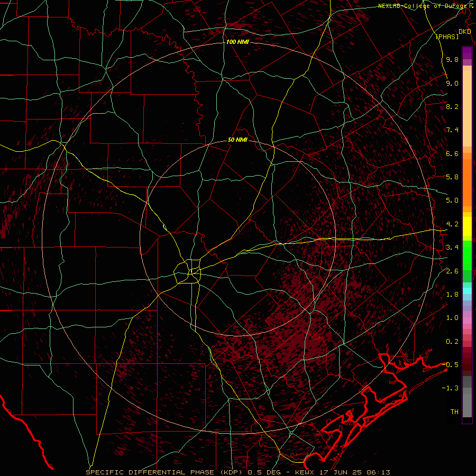The width and height of the screenshot is (476, 476).
Task: Click the 1.0 value on color scale
Action: pyautogui.click(x=452, y=318)
